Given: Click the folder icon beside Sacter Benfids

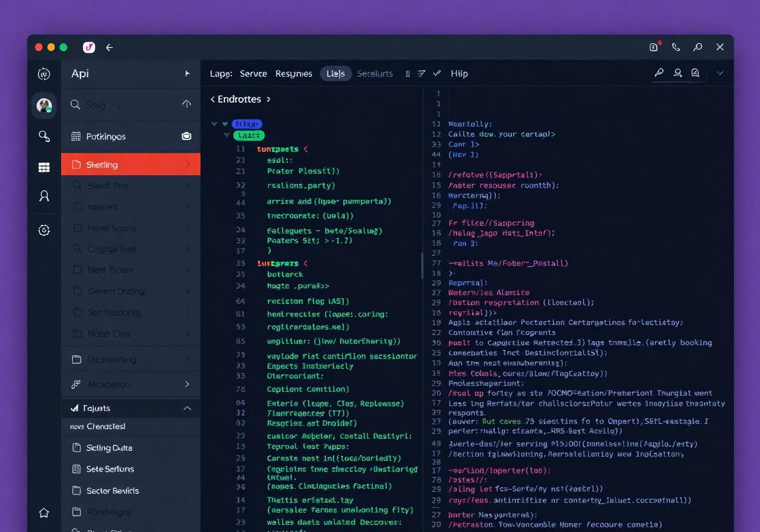Looking at the screenshot, I should coord(76,490).
